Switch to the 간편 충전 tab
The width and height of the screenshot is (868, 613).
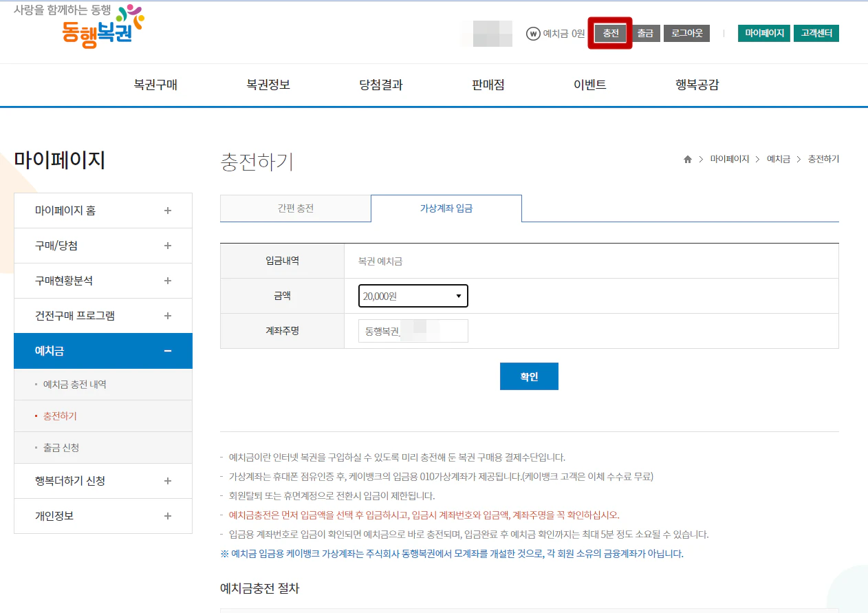(x=294, y=208)
